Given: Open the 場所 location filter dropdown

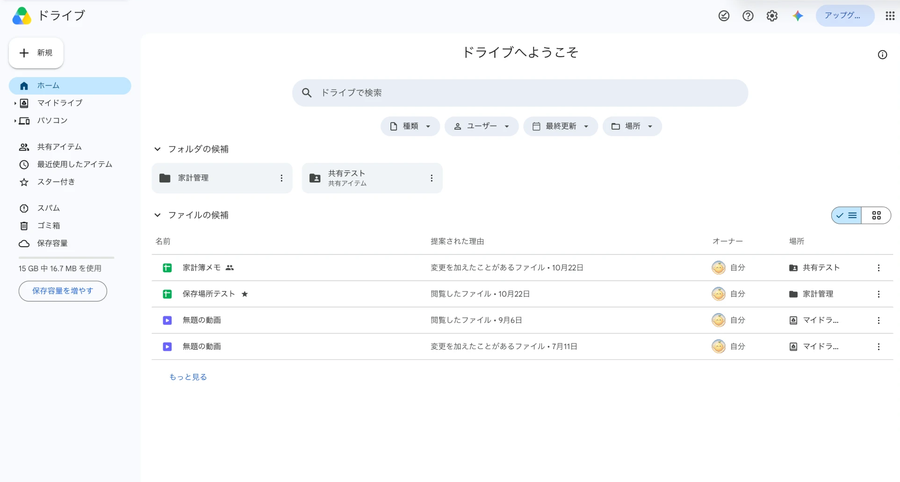Looking at the screenshot, I should pos(632,126).
